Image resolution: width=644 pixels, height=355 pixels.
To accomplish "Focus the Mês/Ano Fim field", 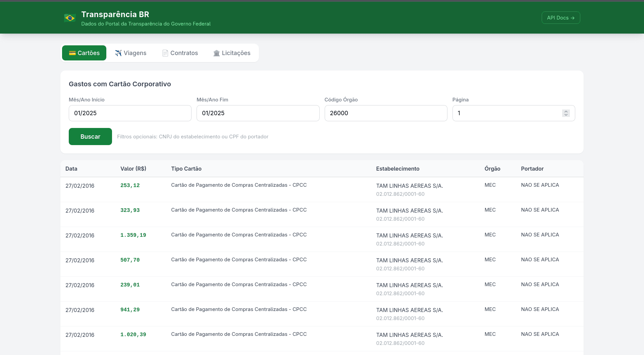I will point(258,113).
